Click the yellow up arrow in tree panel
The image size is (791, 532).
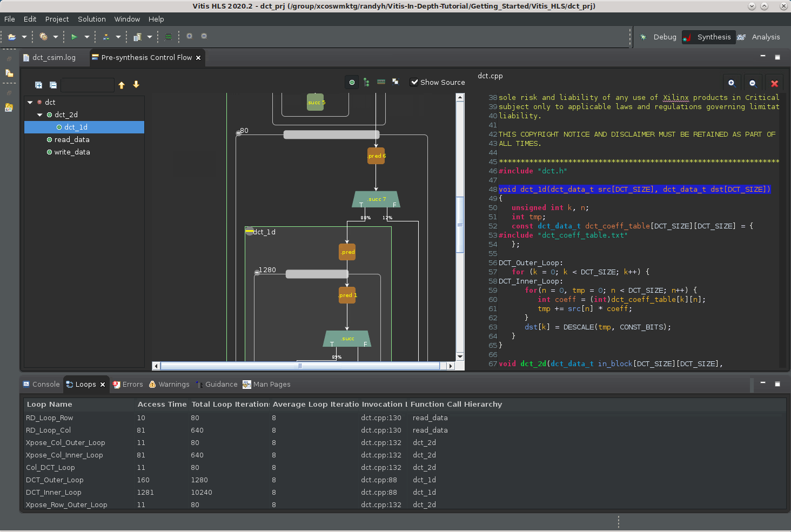pos(122,85)
